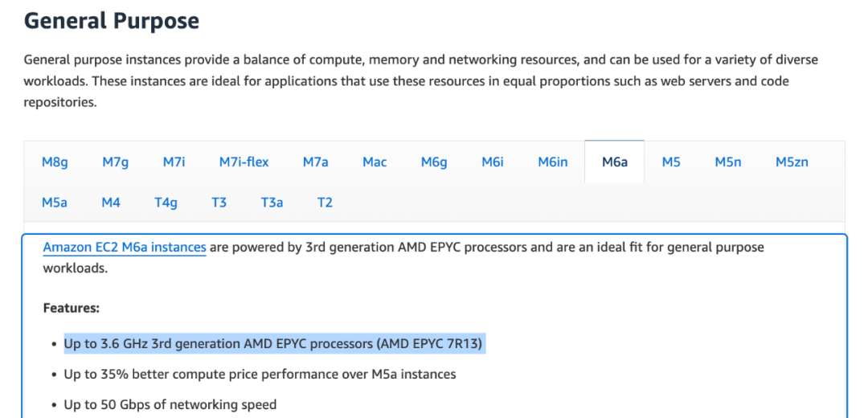Follow the Amazon EC2 M6a instances link

click(125, 248)
